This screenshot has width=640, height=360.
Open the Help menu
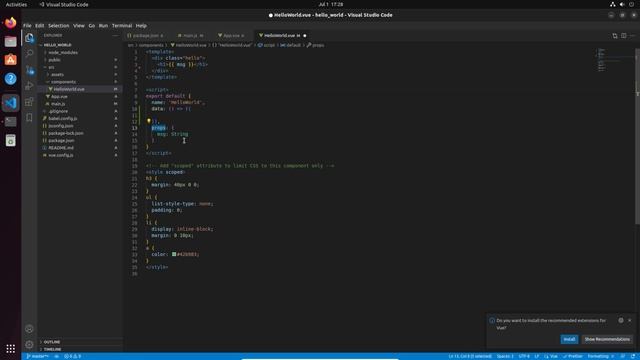[141, 26]
